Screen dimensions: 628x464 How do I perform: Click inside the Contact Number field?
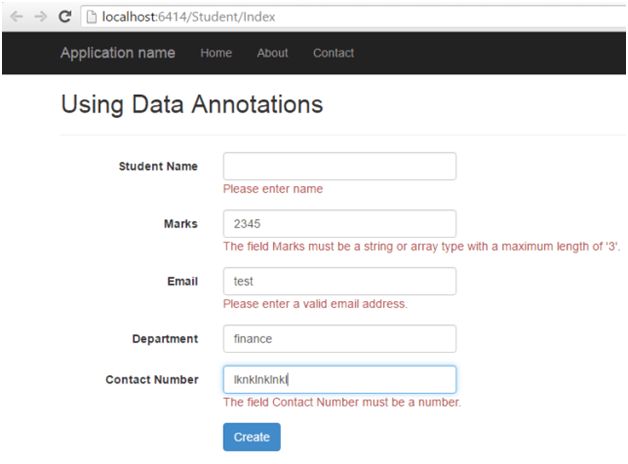point(339,380)
